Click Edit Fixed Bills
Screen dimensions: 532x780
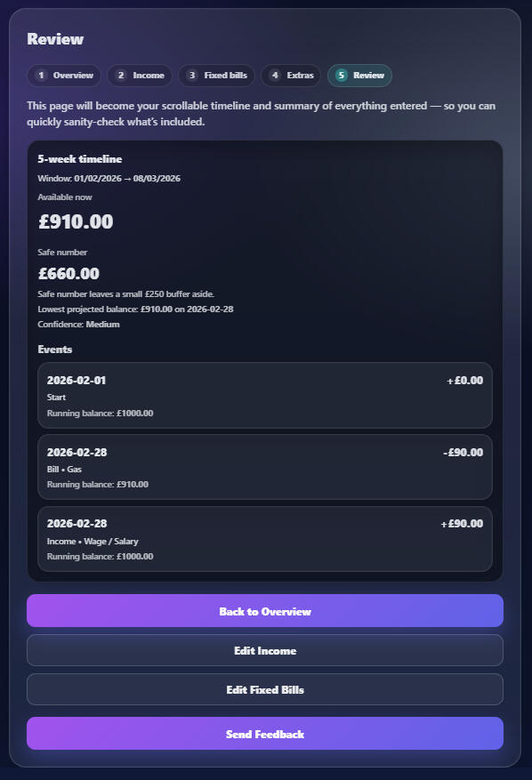tap(264, 690)
